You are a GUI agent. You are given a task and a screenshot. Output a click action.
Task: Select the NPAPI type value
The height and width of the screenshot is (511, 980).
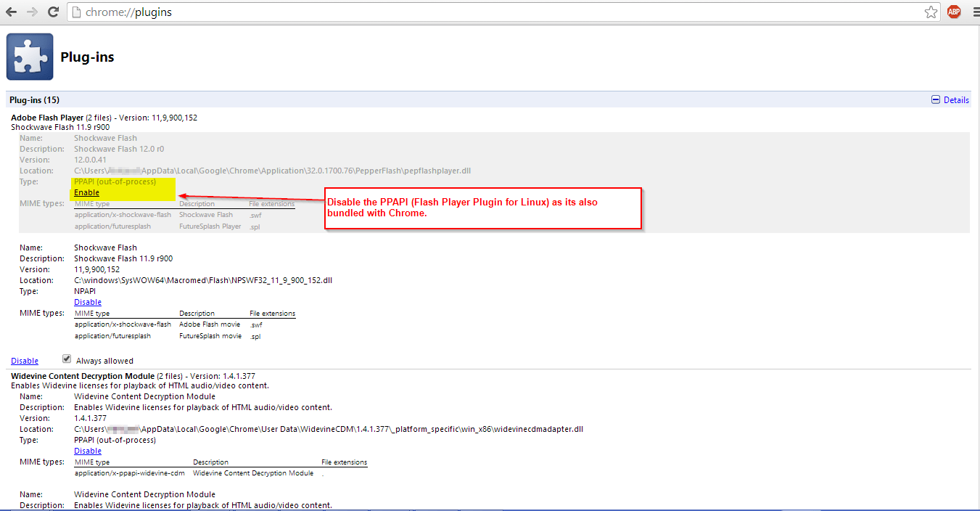tap(85, 291)
